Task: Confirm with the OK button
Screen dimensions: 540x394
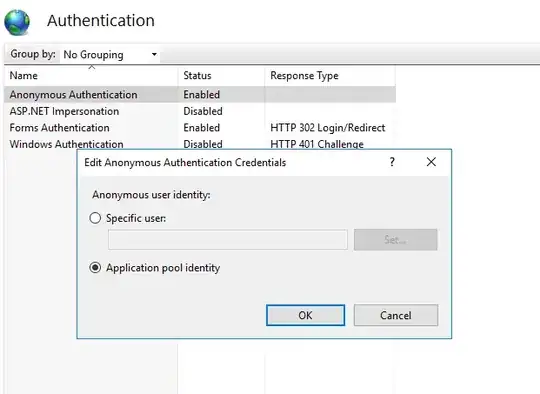Action: [x=305, y=315]
